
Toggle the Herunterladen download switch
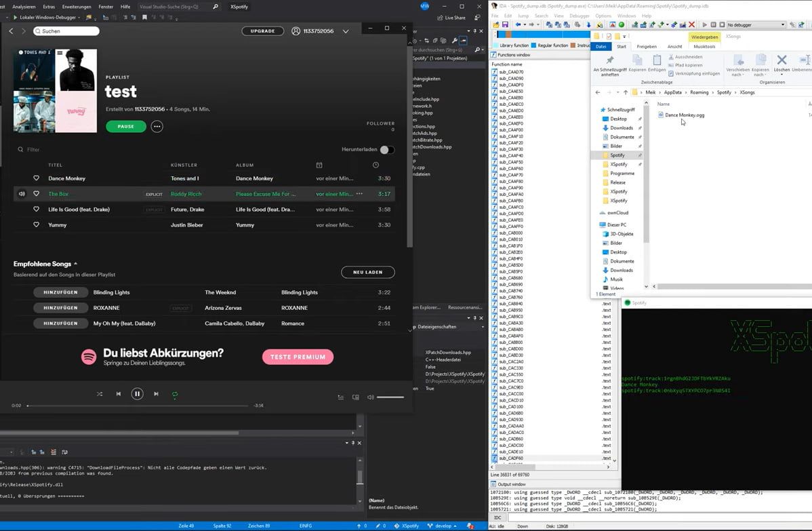(x=387, y=150)
